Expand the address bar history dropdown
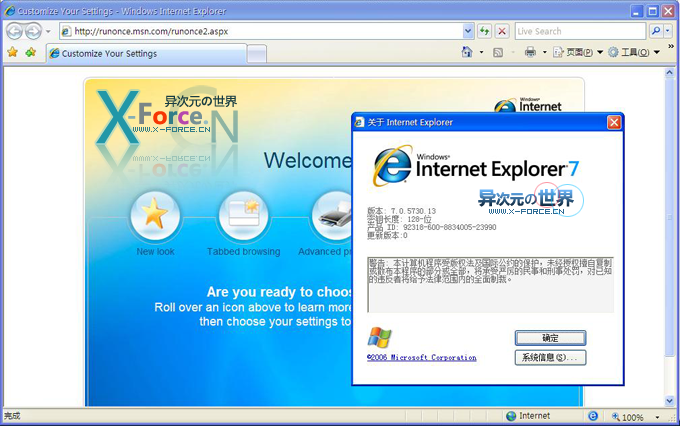The image size is (680, 426). (468, 31)
